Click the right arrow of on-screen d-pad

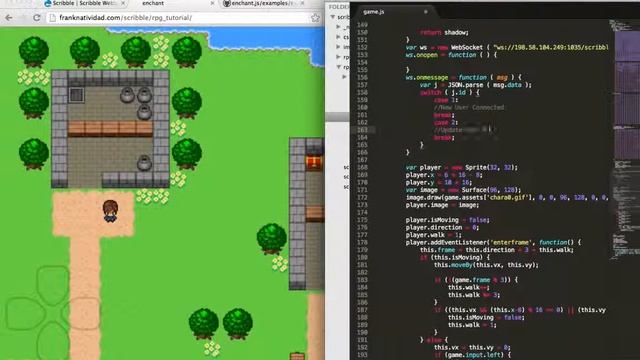pyautogui.click(x=81, y=313)
